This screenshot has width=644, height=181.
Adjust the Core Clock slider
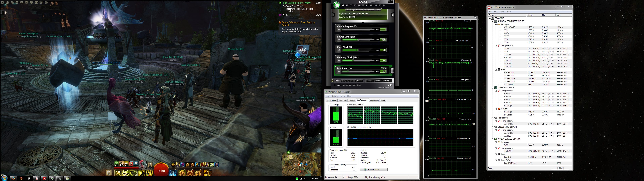358,50
